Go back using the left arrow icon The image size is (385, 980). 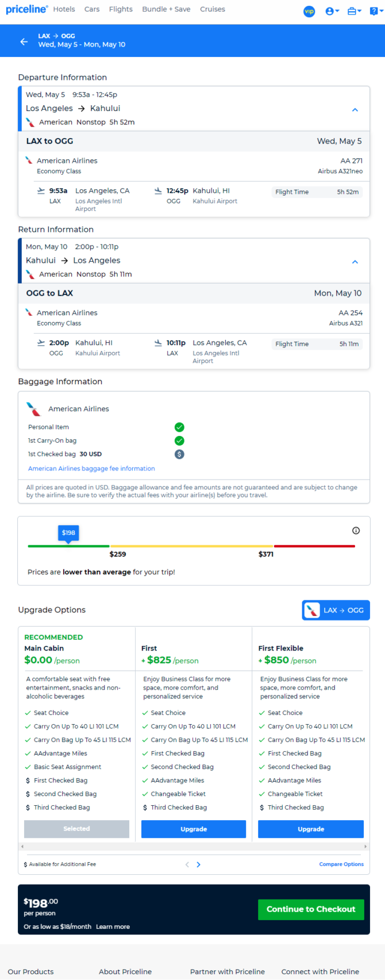click(x=24, y=41)
